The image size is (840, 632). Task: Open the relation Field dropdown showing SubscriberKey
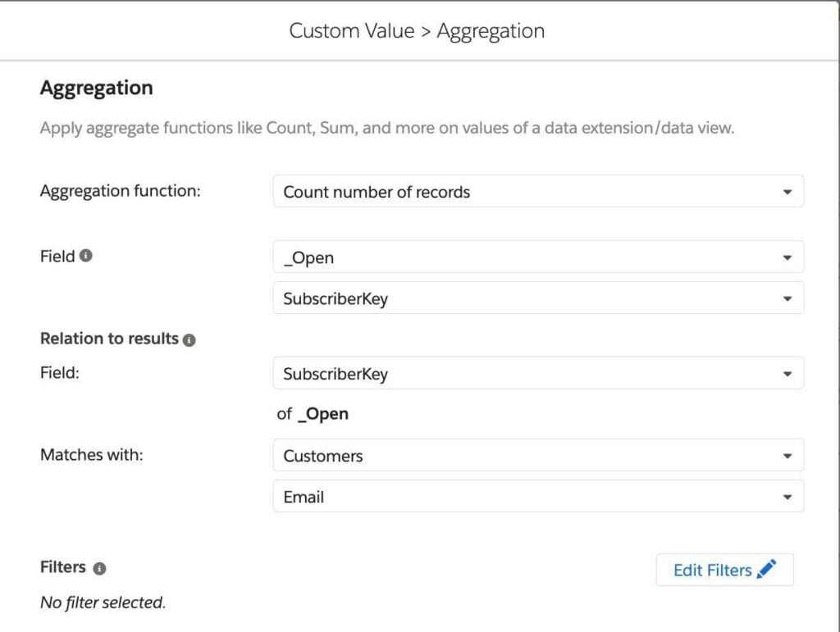coord(538,373)
